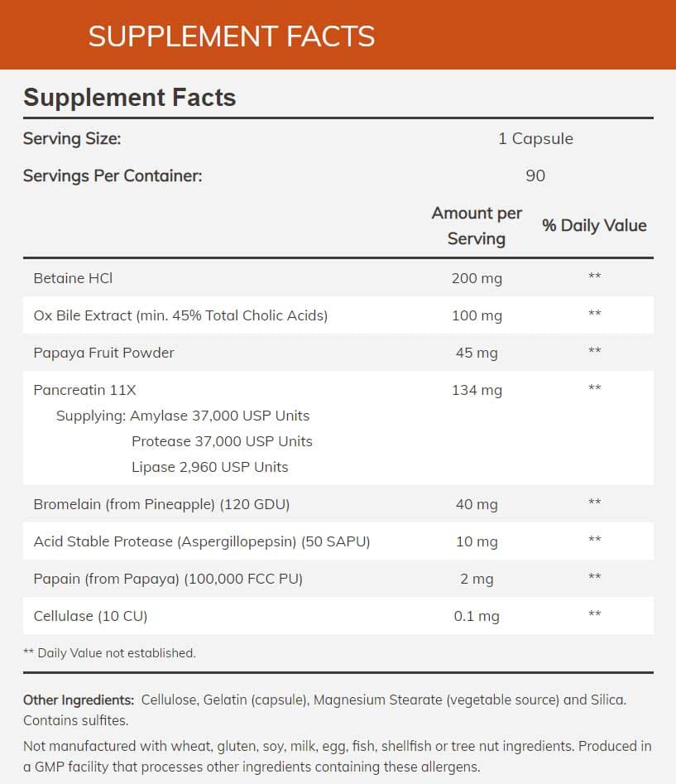This screenshot has height=784, width=676.
Task: Click the Amount per Serving column header
Action: pos(477,225)
